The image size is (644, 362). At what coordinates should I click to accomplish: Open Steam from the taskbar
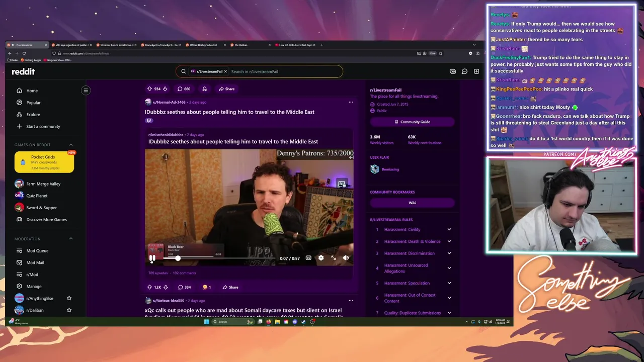[303, 322]
